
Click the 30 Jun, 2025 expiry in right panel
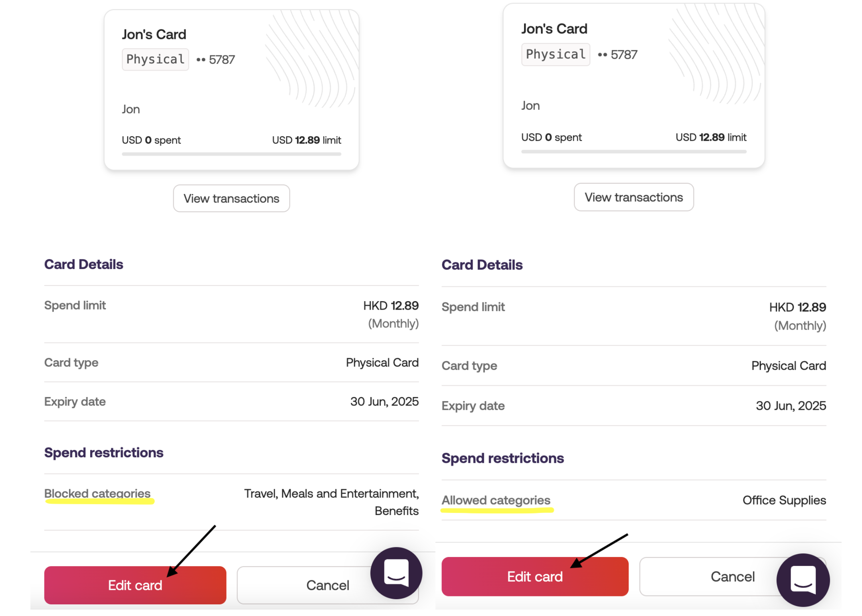[791, 405]
